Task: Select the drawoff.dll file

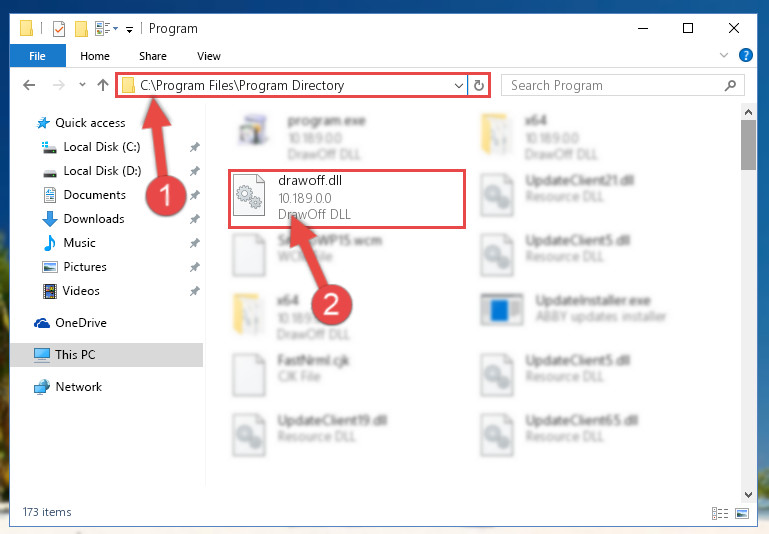Action: click(347, 199)
